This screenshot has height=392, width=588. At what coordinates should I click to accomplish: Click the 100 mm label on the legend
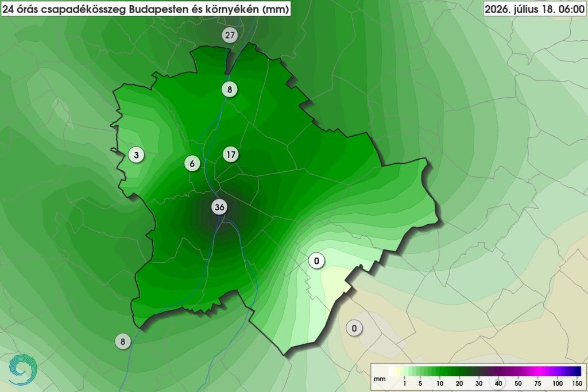pos(558,383)
